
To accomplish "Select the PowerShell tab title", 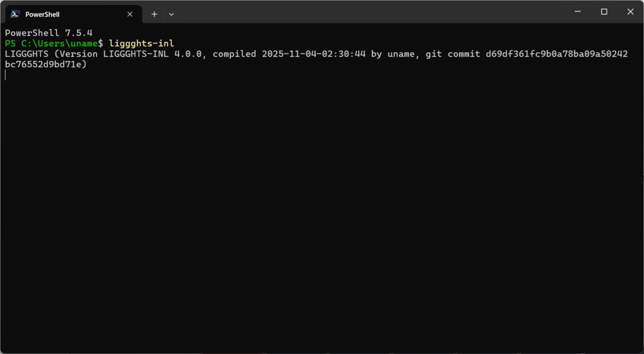I will tap(42, 14).
